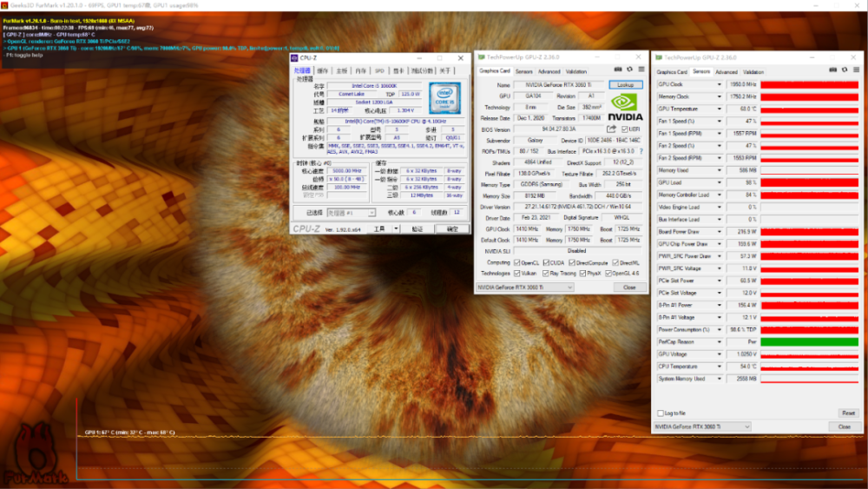Switch to the 缓存 tab in CPU-Z
Viewport: 868px width, 489px height.
322,71
